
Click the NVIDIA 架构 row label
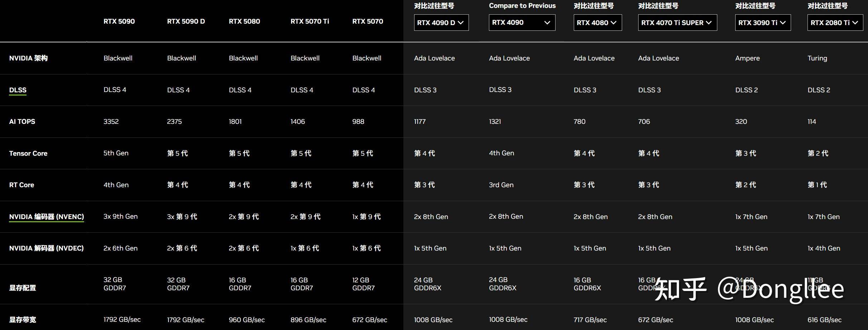coord(28,58)
